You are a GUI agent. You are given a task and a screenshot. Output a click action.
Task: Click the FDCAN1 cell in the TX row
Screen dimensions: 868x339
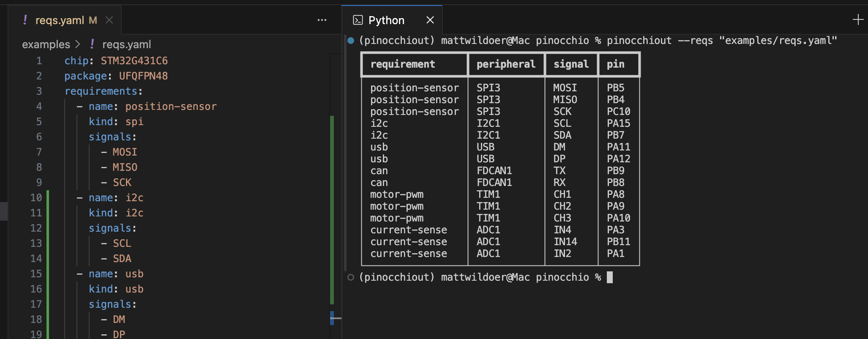[x=494, y=171]
